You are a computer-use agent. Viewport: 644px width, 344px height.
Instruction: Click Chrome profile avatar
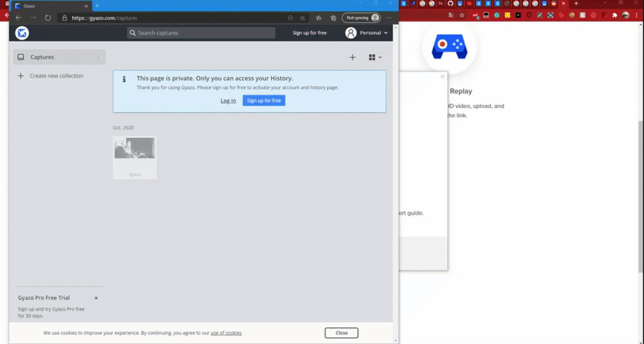(x=625, y=15)
